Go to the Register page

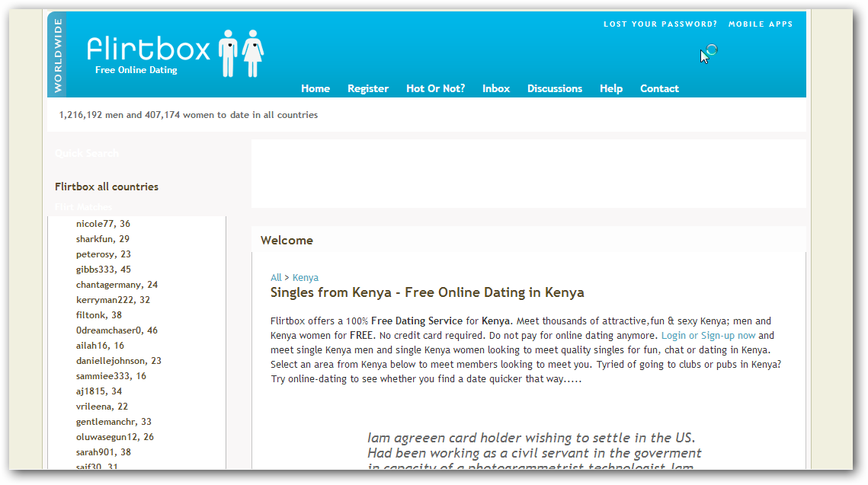tap(368, 88)
